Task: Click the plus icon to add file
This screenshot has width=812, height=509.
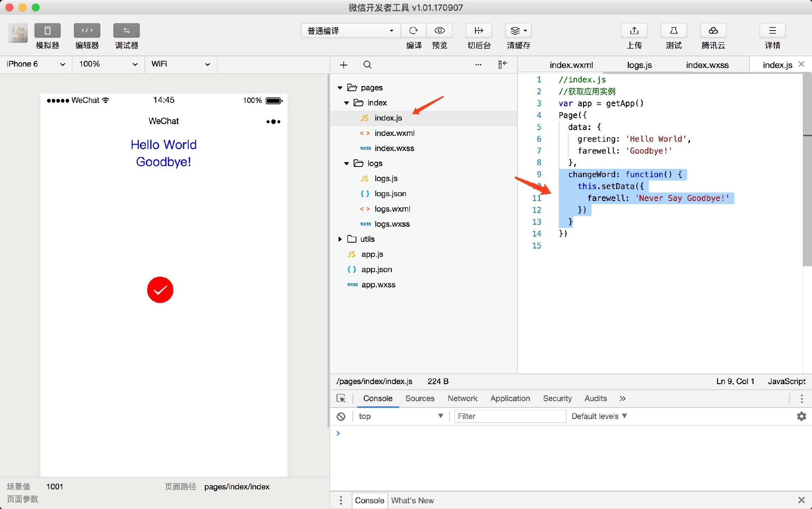Action: tap(344, 65)
